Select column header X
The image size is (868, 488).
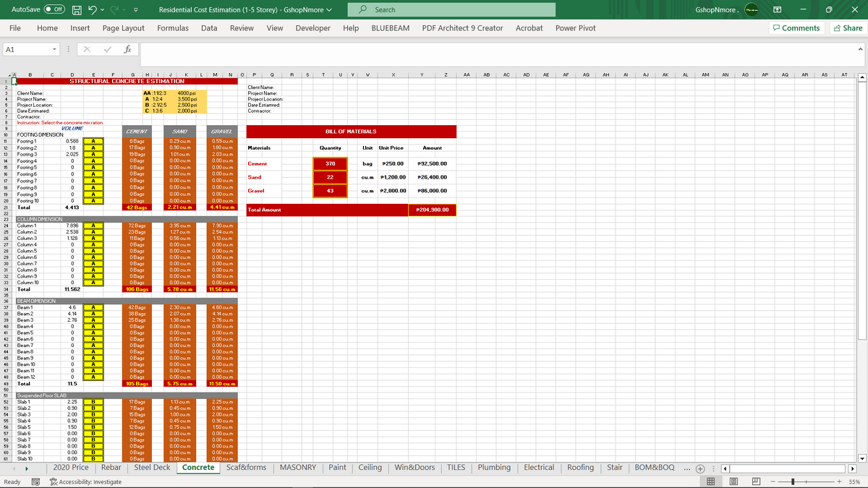[x=393, y=74]
